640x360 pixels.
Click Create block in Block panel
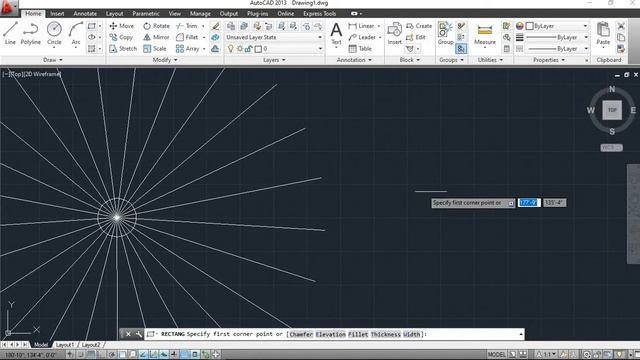pos(419,26)
